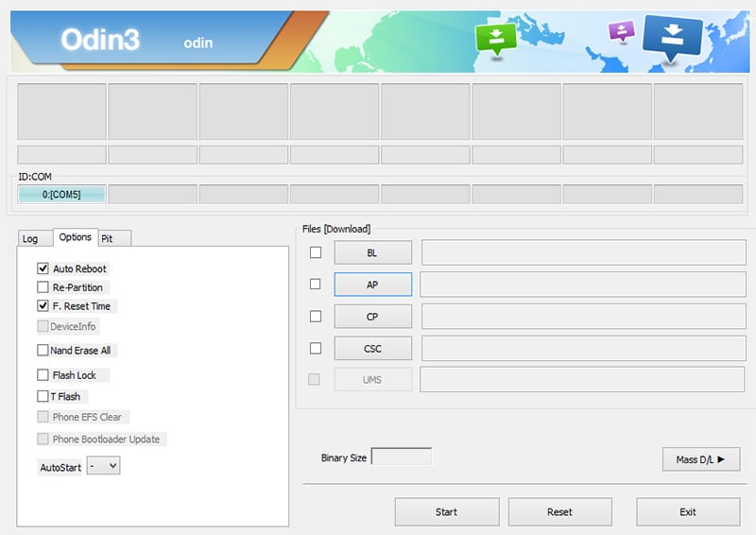
Task: Open the AutoStart dropdown
Action: [104, 466]
